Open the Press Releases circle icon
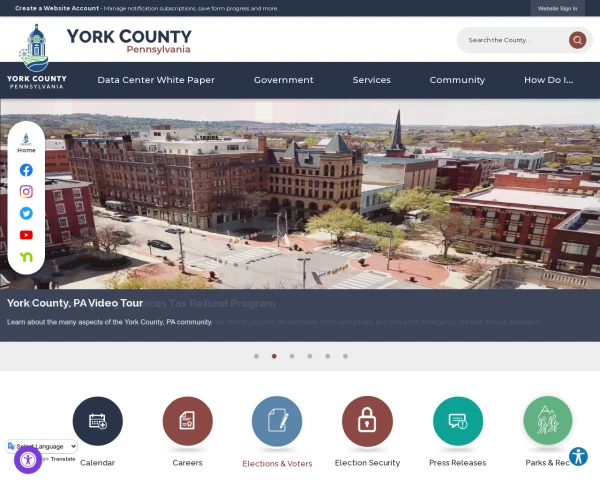The height and width of the screenshot is (480, 600). 458,421
